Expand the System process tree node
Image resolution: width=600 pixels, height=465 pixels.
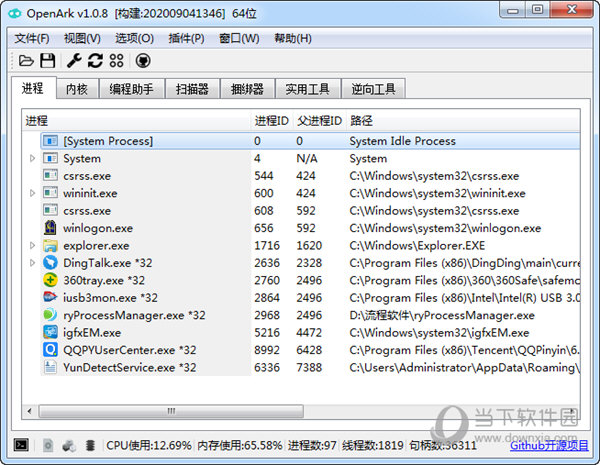tap(33, 158)
